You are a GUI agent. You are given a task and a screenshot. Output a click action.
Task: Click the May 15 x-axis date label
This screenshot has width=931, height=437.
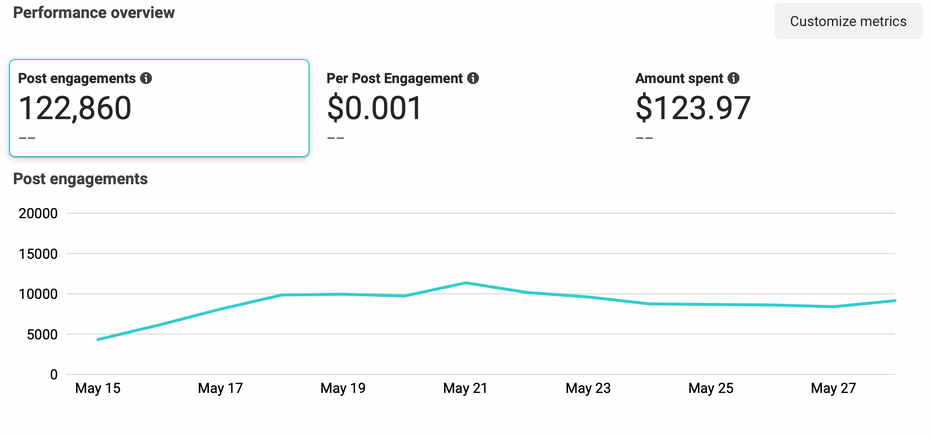click(x=98, y=388)
